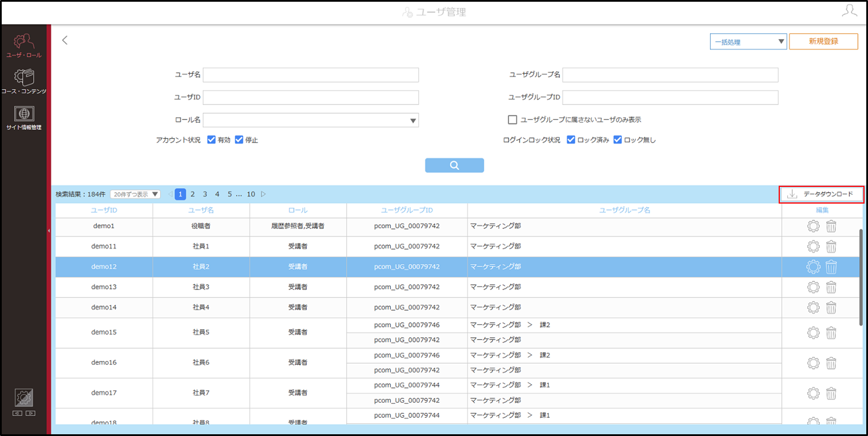Go to results page 3
The height and width of the screenshot is (436, 868).
(x=205, y=194)
